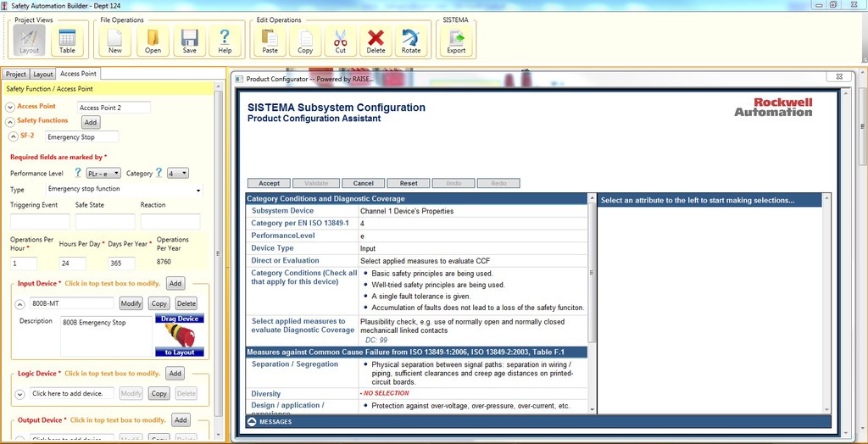The width and height of the screenshot is (868, 444).
Task: Click the Triggering Event input box
Action: pyautogui.click(x=40, y=222)
